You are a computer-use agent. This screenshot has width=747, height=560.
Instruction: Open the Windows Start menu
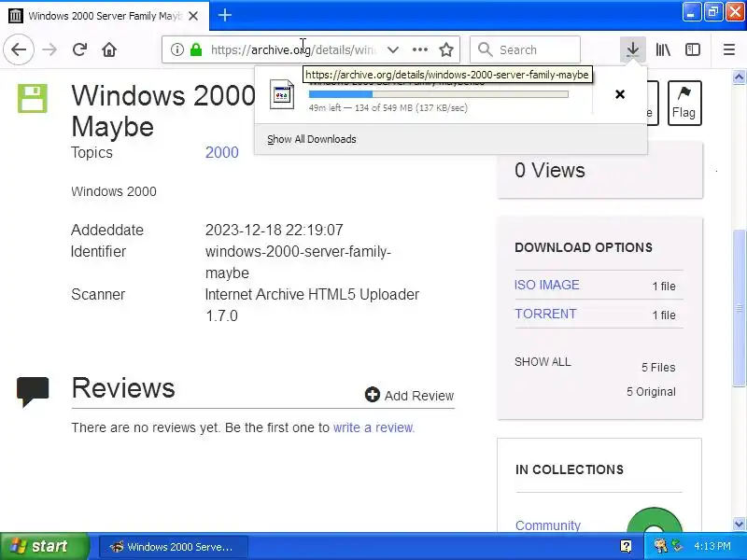[44, 546]
